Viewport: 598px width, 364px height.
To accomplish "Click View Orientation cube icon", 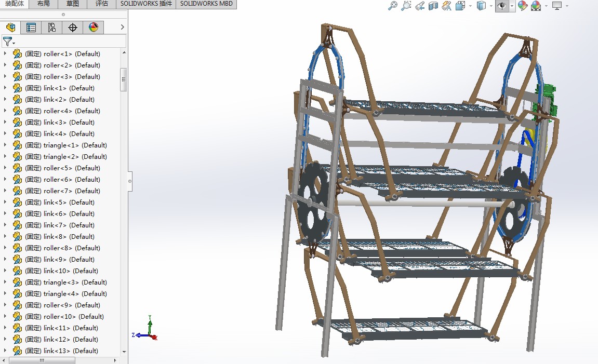I will [460, 6].
